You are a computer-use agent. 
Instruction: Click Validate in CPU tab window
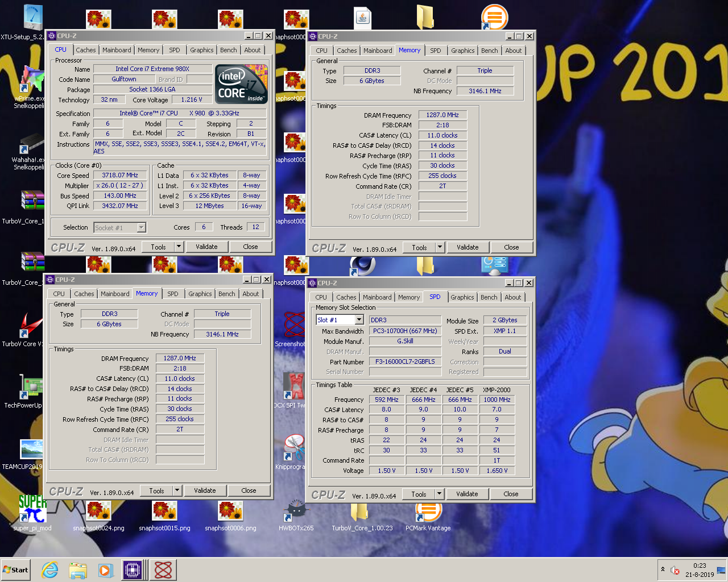[x=206, y=247]
